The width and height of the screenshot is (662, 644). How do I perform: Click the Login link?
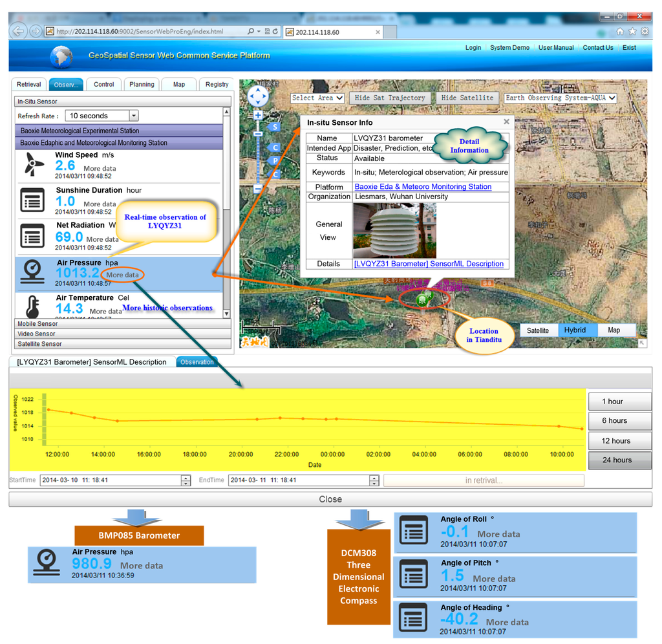tap(473, 48)
